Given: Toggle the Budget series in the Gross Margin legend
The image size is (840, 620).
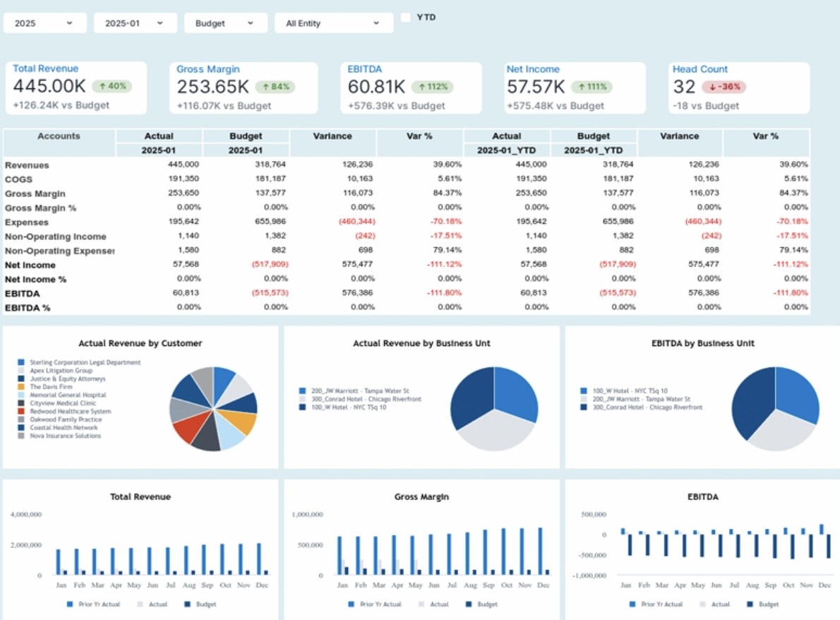Looking at the screenshot, I should pyautogui.click(x=468, y=604).
